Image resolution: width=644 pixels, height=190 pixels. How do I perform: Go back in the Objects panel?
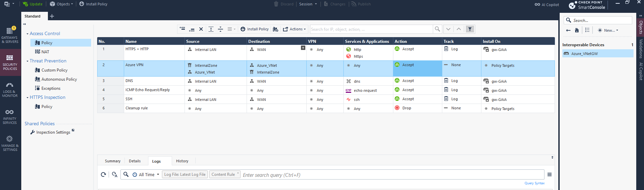[x=568, y=30]
